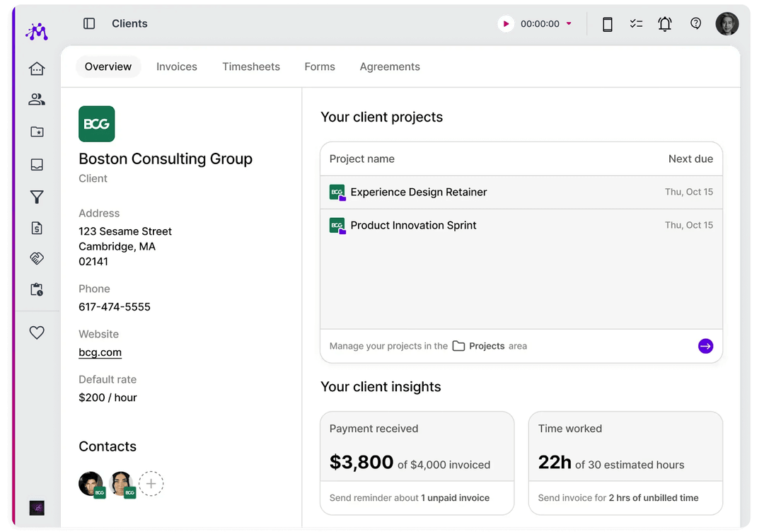Open the purple app icon at sidebar bottom

pos(37,506)
